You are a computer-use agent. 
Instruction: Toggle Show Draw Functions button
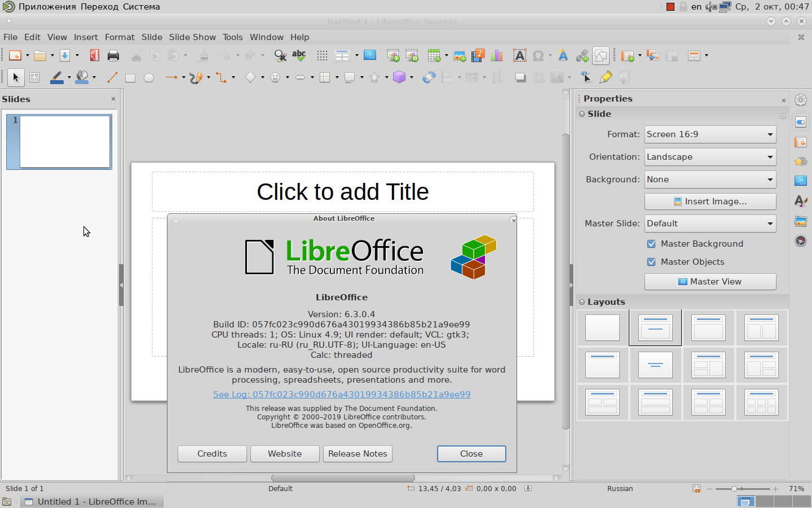point(601,55)
